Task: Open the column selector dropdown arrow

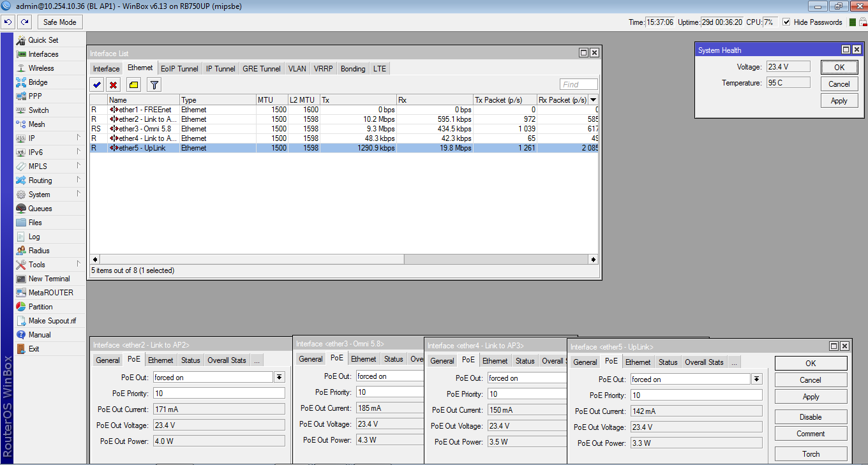Action: pyautogui.click(x=594, y=100)
